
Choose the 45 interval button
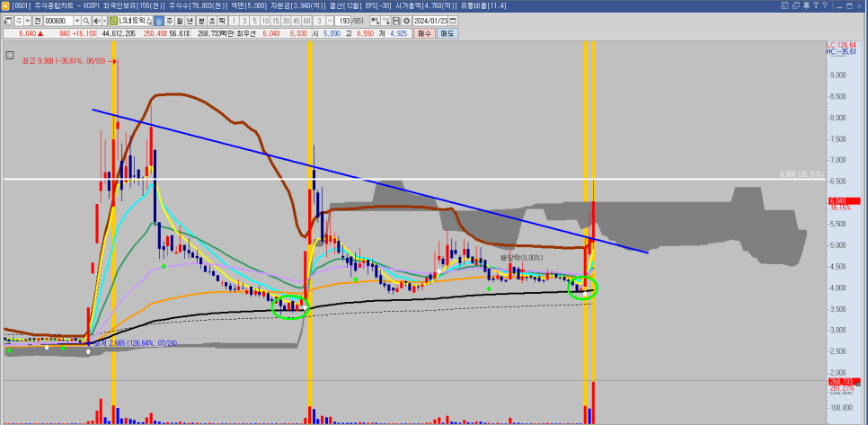(297, 21)
